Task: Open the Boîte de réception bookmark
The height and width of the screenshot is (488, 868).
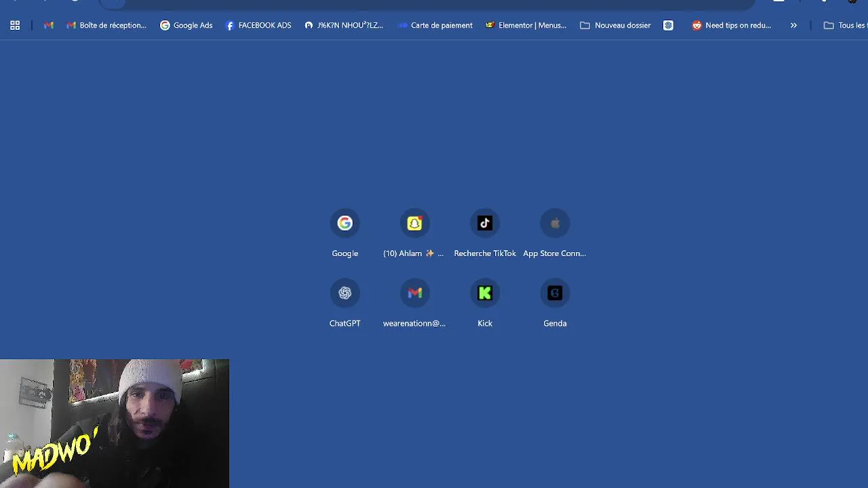Action: [106, 25]
